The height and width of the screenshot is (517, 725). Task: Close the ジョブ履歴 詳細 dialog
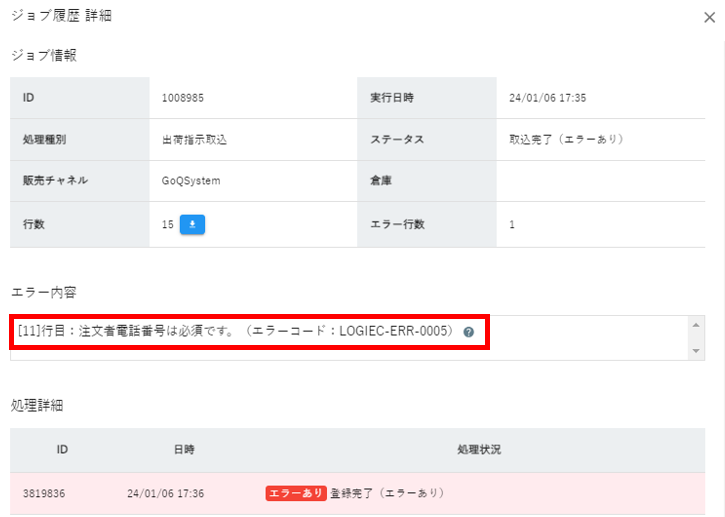(709, 18)
